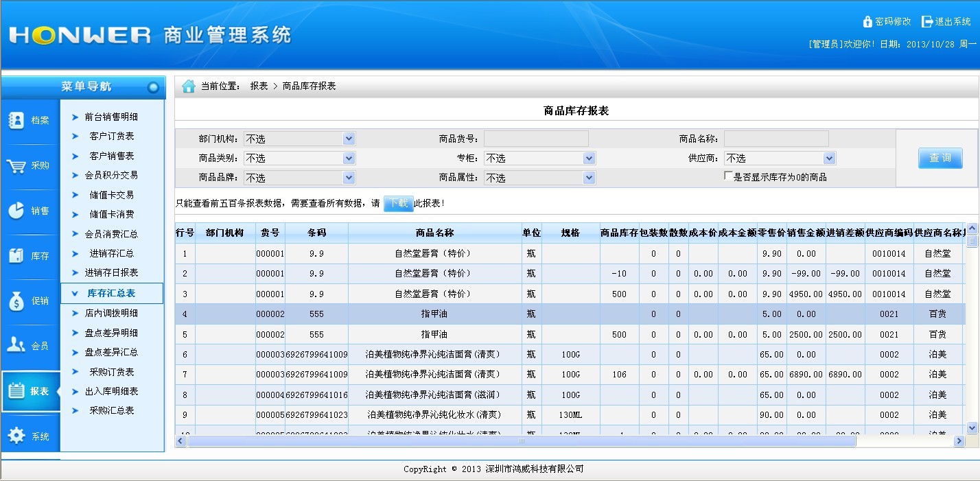The height and width of the screenshot is (481, 980).
Task: Open the 库存 inventory section
Action: click(x=30, y=257)
